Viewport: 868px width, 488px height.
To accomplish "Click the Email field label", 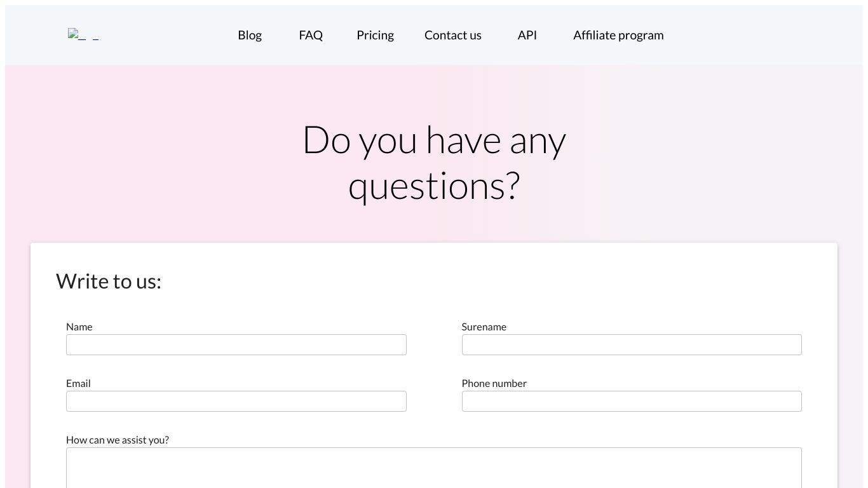I will (x=78, y=383).
